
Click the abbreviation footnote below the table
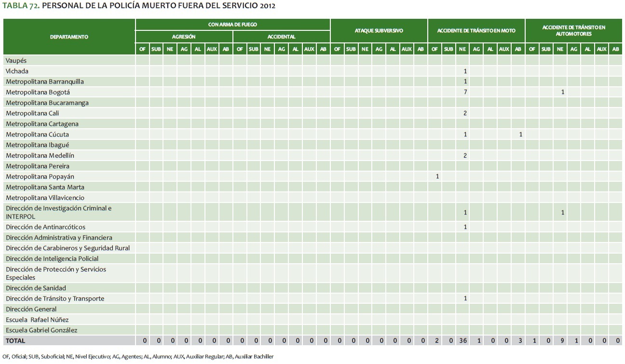[138, 357]
